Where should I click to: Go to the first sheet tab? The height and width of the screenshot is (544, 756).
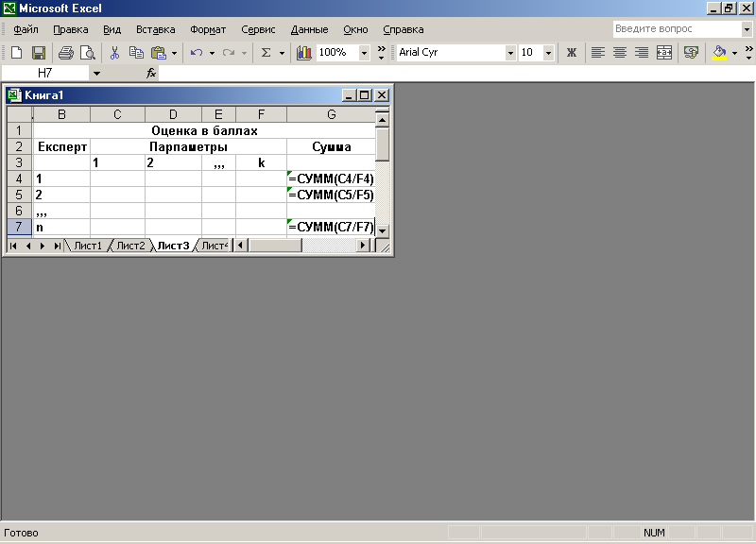coord(13,246)
